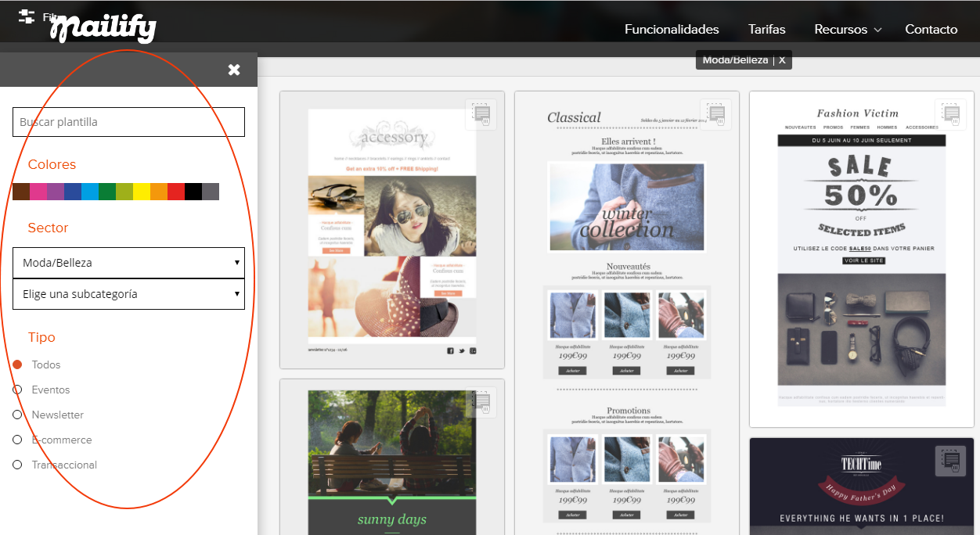Open the Classical winter collection template
Viewport: 980px width, 535px height.
[x=627, y=313]
